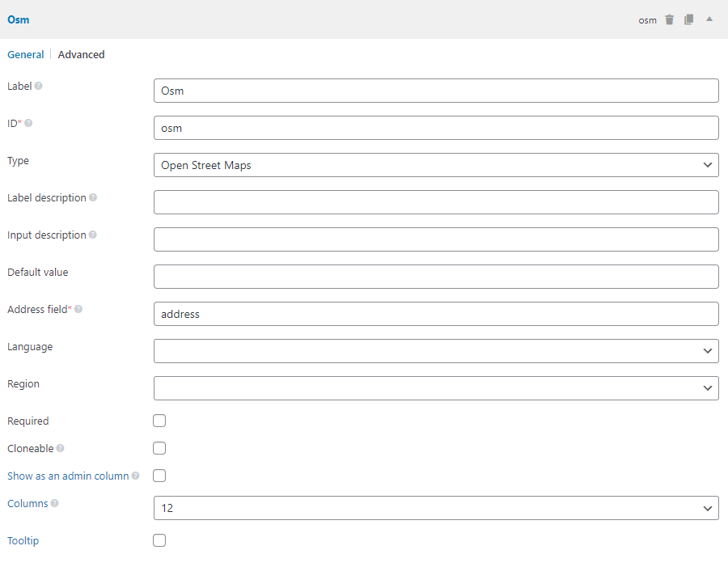Collapse the Osm field panel arrow
The height and width of the screenshot is (567, 728).
(x=709, y=19)
